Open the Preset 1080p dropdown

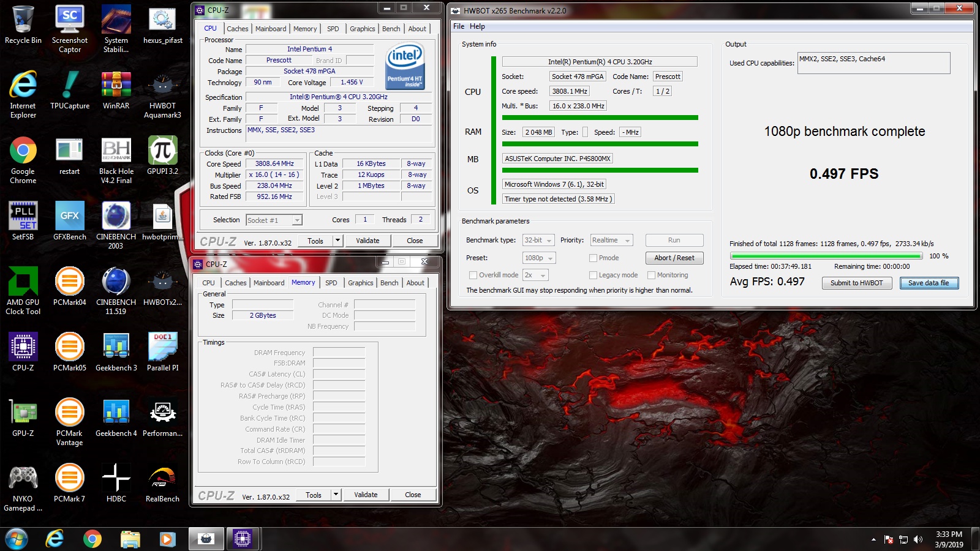point(539,258)
